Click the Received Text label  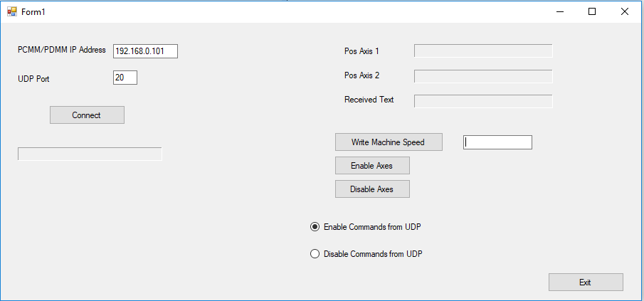tap(369, 100)
